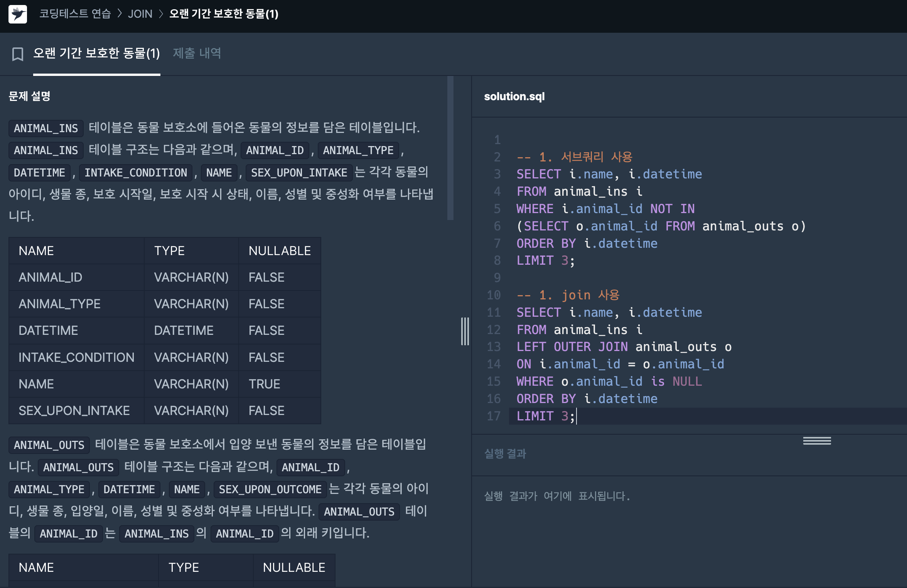Click the bookmark icon beside problem title
This screenshot has width=907, height=588.
[18, 54]
